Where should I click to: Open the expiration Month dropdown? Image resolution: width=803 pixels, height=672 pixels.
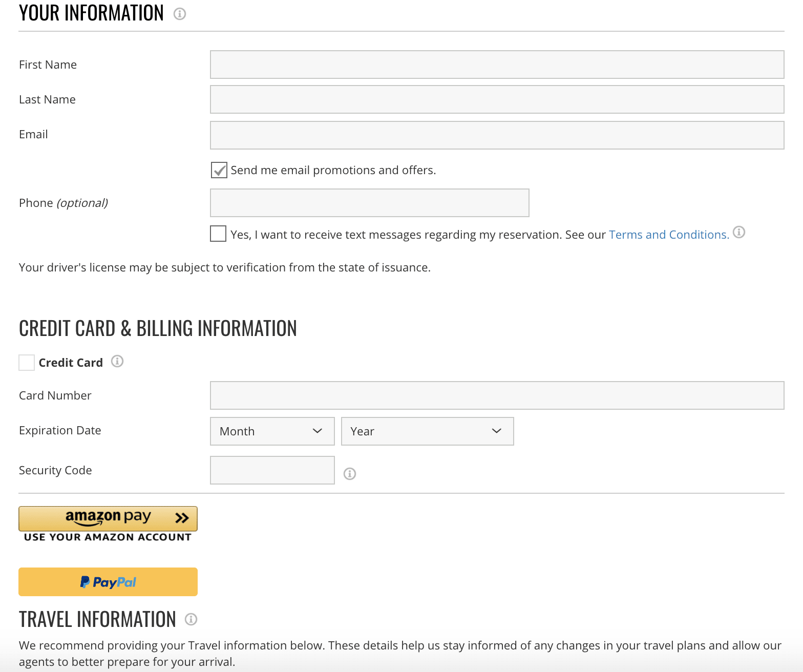click(x=272, y=431)
